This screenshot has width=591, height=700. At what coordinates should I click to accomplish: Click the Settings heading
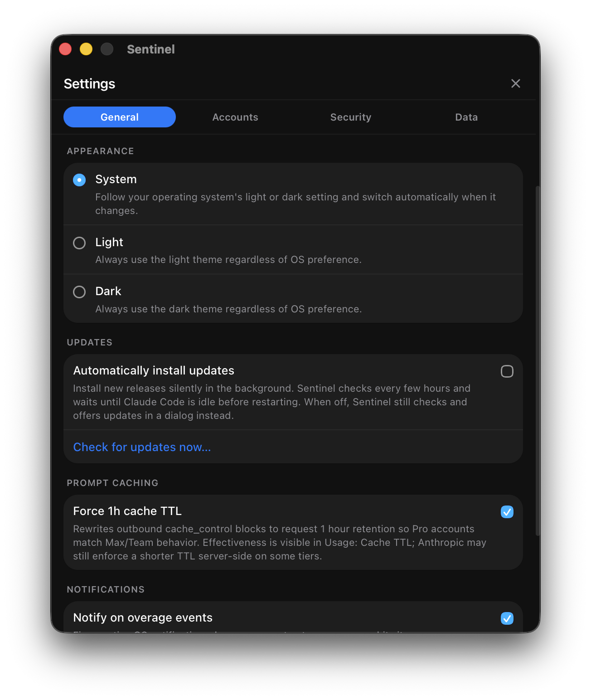click(89, 84)
